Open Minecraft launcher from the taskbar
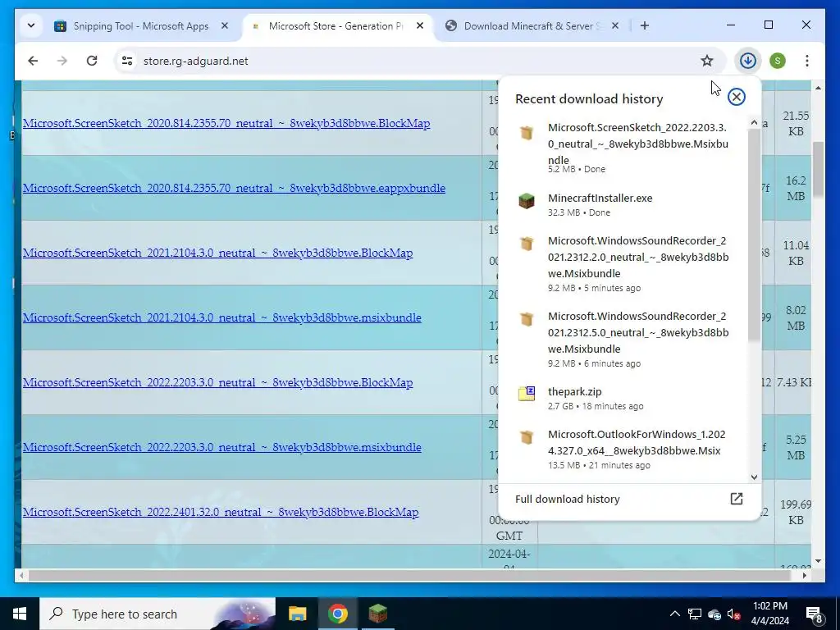Viewport: 840px width, 630px height. (x=377, y=614)
